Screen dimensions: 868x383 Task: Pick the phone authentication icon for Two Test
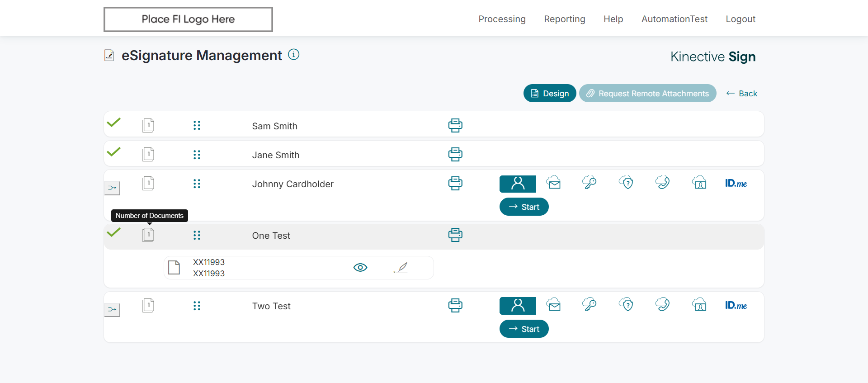pos(663,304)
